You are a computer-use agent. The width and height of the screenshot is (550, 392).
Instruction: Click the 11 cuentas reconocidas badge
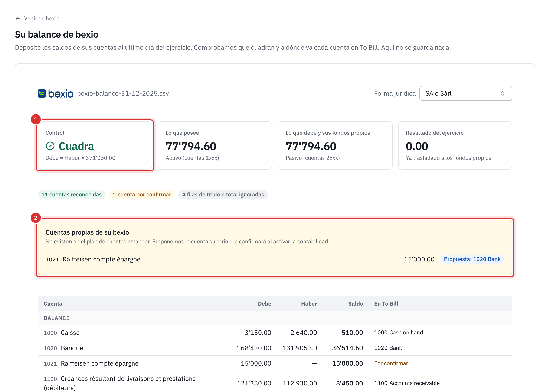coord(72,195)
